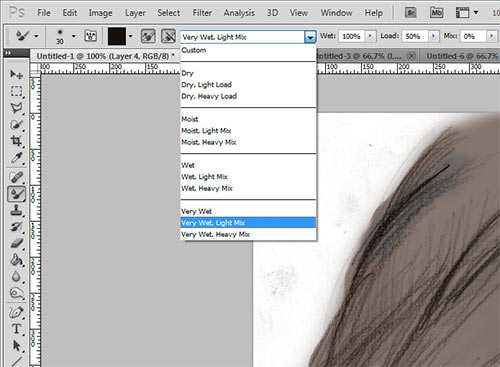The image size is (500, 367).
Task: Choose Moist, Light Mix preset
Action: [248, 131]
